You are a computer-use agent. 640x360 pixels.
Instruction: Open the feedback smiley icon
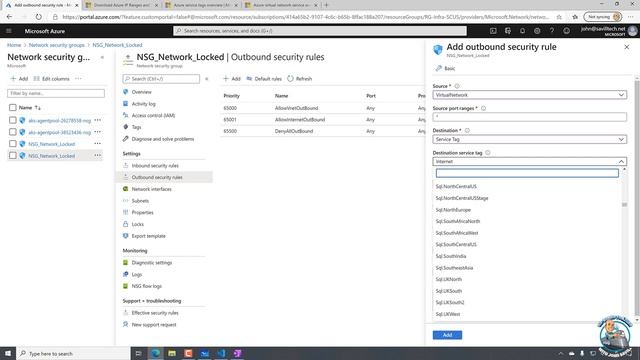(x=567, y=31)
